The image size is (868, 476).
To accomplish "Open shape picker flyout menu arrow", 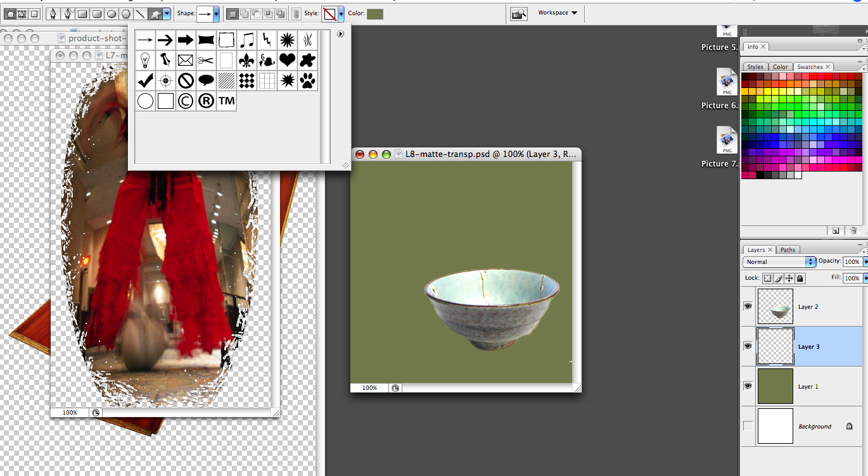I will (340, 34).
